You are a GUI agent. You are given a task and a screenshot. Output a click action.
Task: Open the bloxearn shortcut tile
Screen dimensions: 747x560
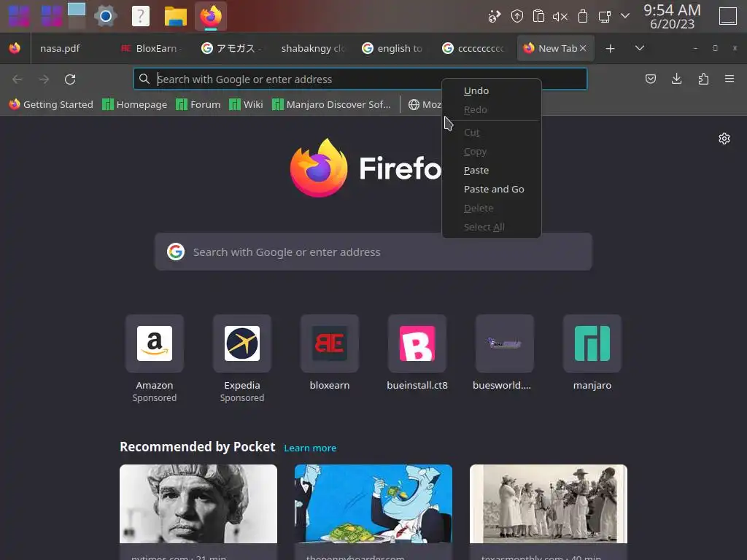330,343
